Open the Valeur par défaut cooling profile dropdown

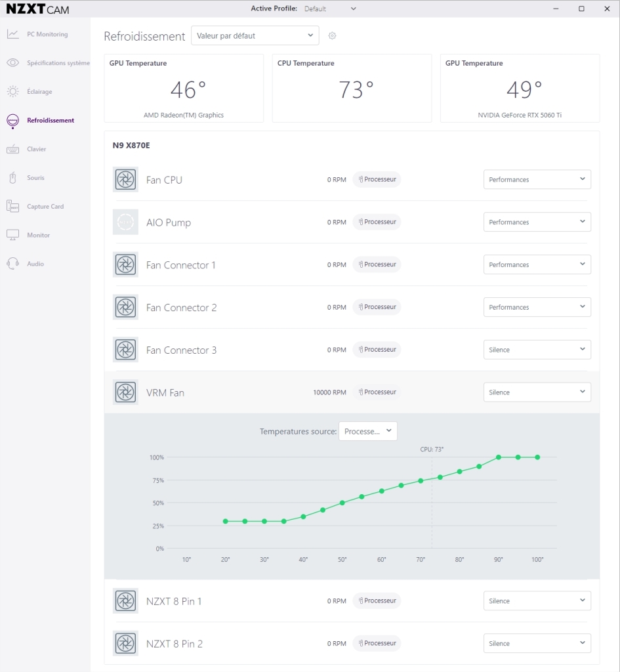coord(255,35)
